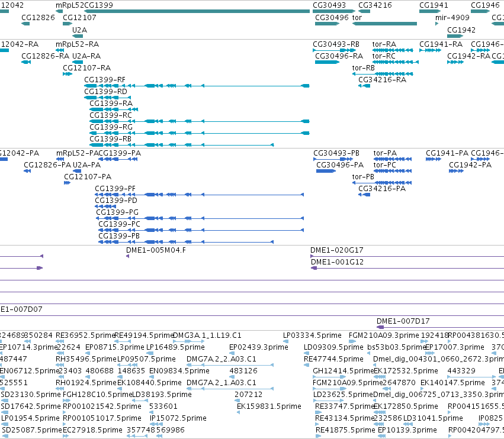
Task: Select the CG1399-RF transcript label
Action: pyautogui.click(x=105, y=80)
